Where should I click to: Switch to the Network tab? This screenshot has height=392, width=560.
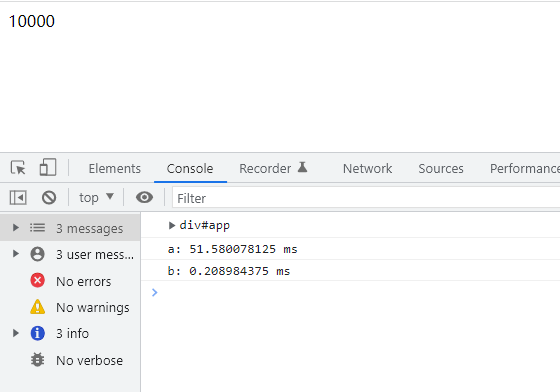[x=368, y=169]
